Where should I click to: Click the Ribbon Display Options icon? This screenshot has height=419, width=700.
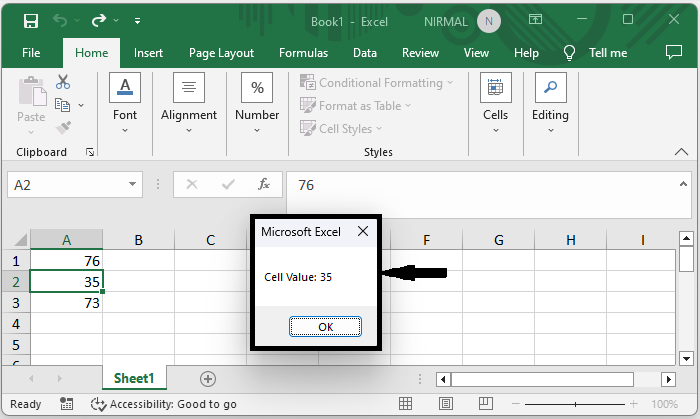tap(535, 19)
